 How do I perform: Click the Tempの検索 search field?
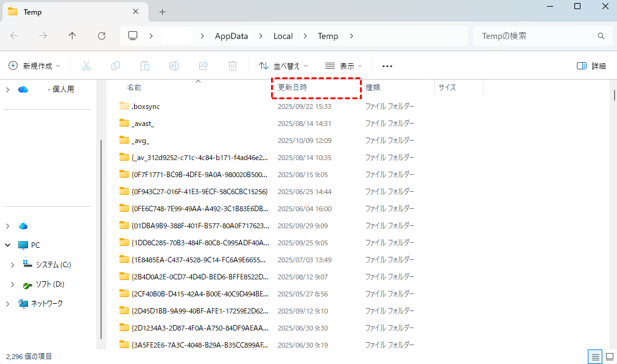click(536, 36)
